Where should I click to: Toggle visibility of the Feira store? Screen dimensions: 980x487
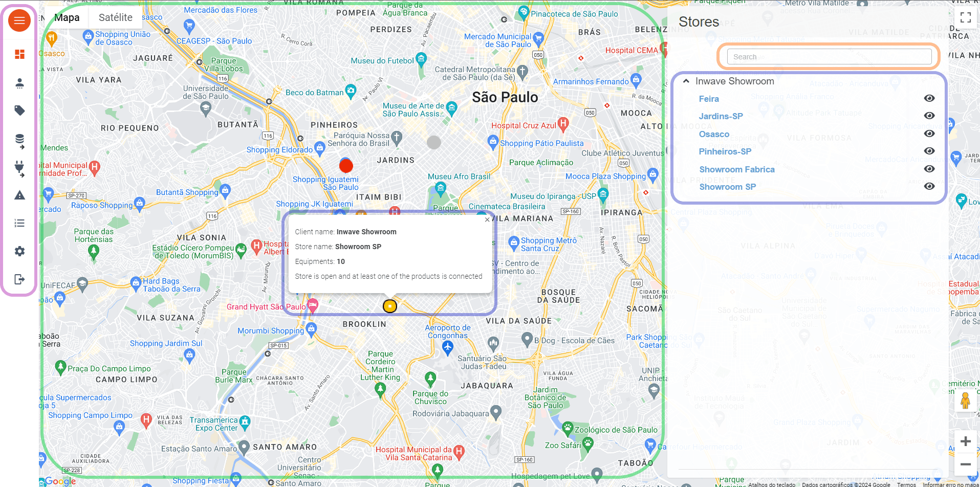[x=929, y=98]
